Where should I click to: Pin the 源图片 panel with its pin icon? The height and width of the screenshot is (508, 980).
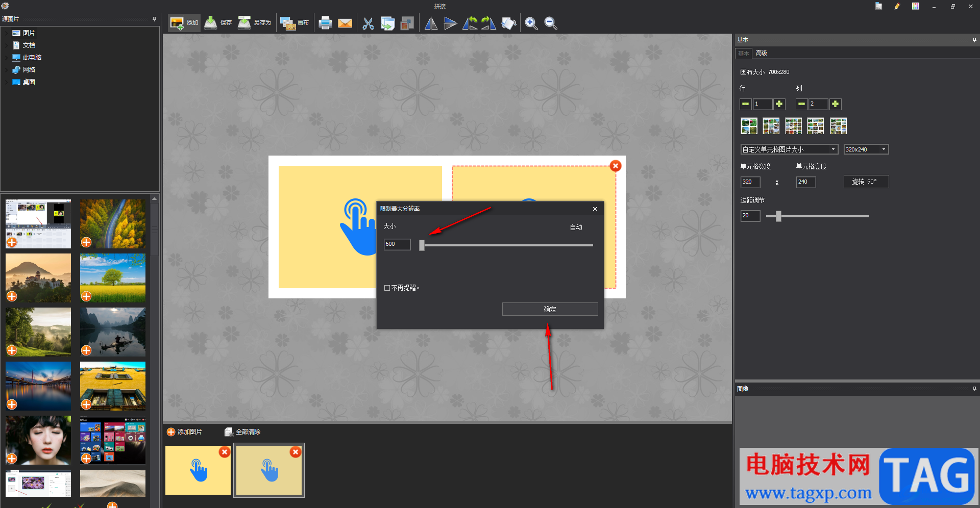click(x=154, y=19)
